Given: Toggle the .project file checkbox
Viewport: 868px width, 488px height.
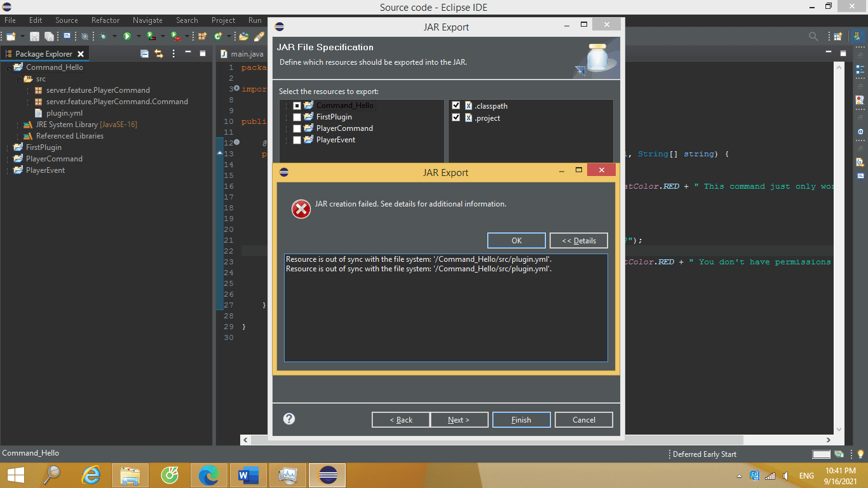Looking at the screenshot, I should [456, 118].
